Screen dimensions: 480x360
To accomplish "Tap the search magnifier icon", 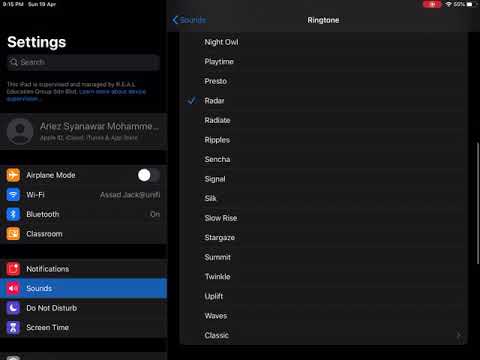I will tap(14, 62).
